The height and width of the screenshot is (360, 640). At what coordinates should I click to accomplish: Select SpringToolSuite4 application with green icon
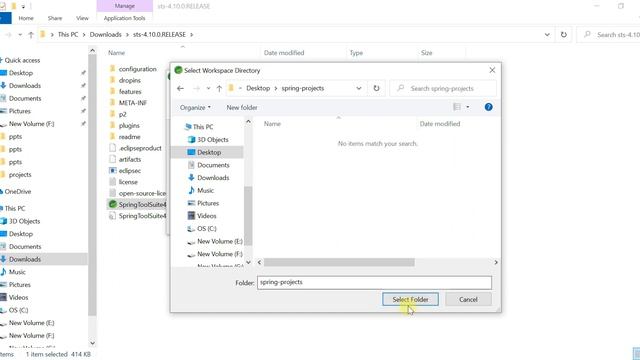[x=138, y=204]
